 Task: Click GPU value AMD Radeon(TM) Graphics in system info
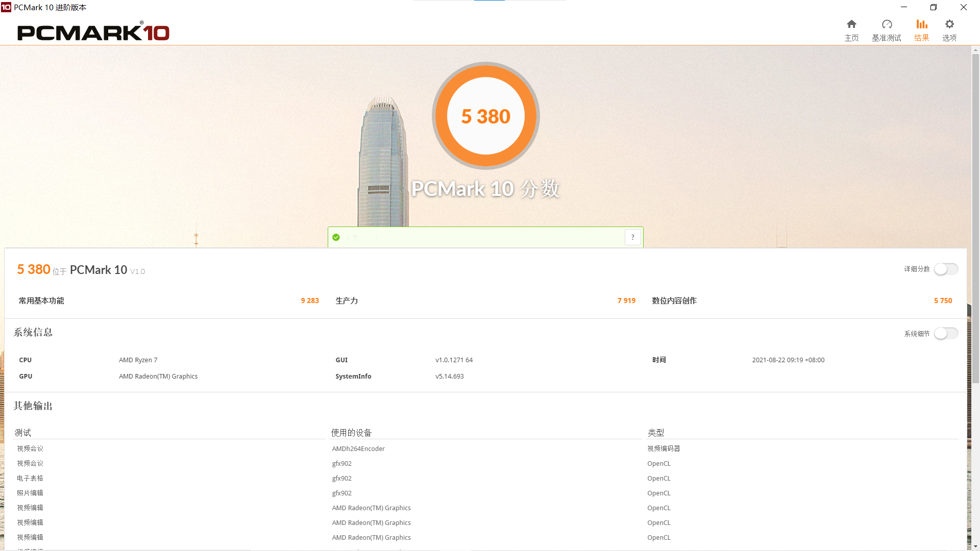(158, 377)
